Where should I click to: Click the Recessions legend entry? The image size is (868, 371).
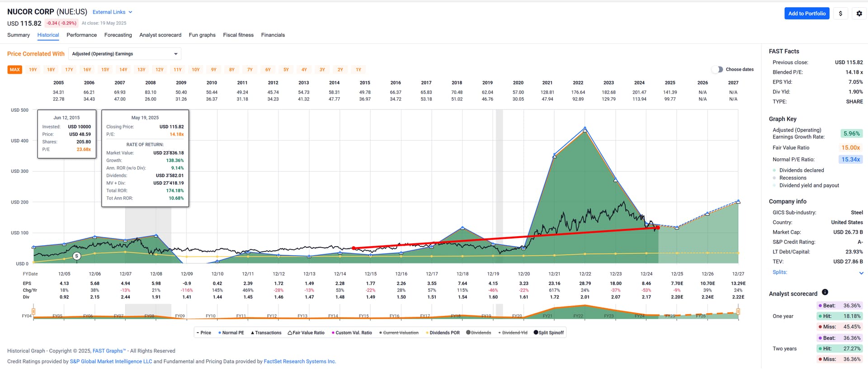(x=793, y=178)
